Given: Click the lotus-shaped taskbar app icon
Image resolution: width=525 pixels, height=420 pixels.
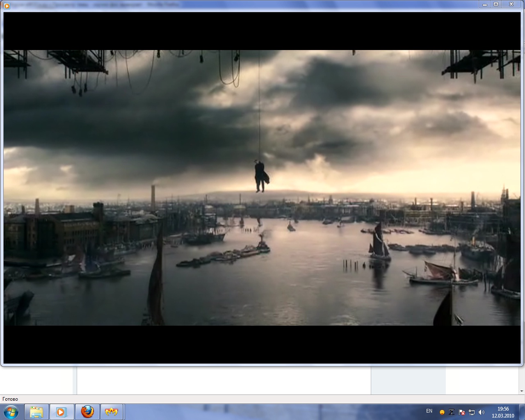Looking at the screenshot, I should [x=112, y=412].
